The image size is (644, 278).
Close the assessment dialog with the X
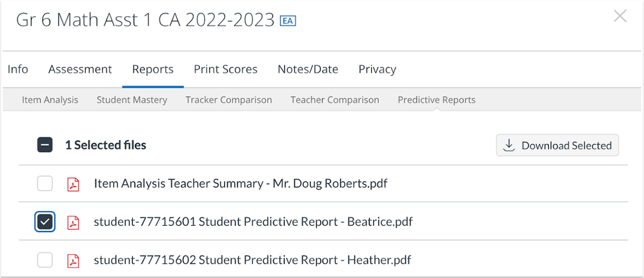(x=620, y=16)
